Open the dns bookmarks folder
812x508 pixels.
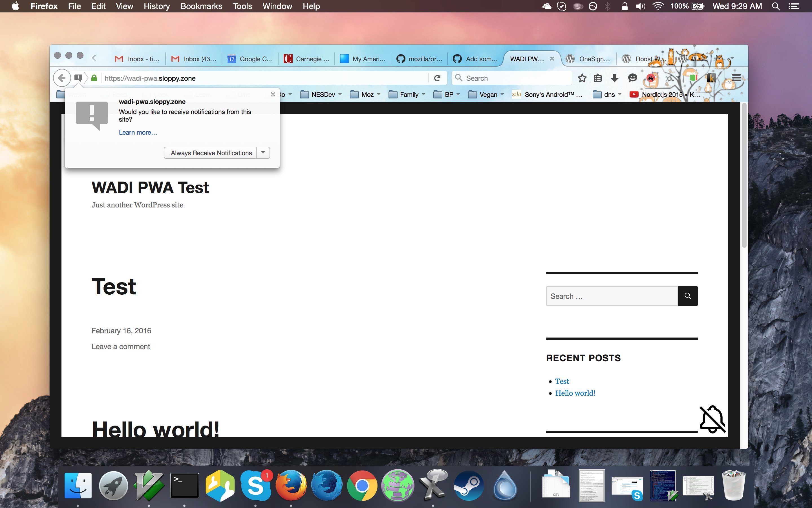coord(607,95)
